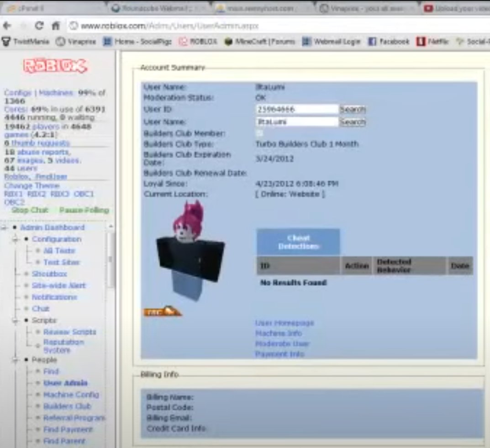Open the Moderate User link

point(282,344)
